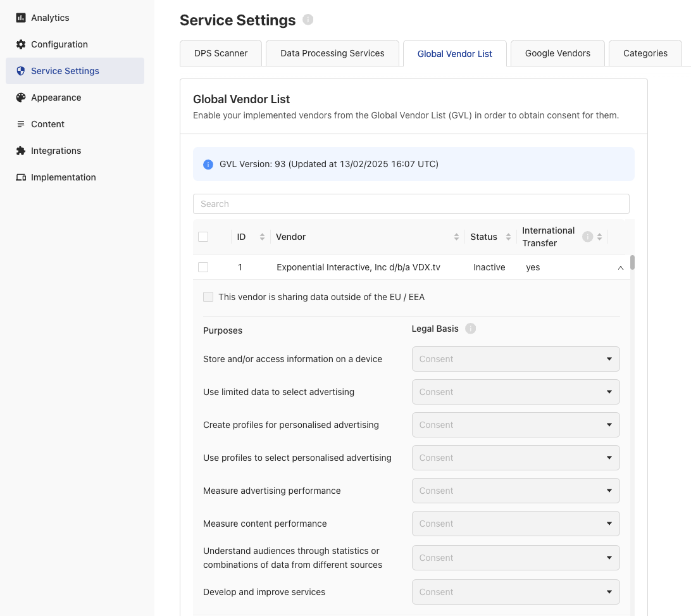Open Content section in sidebar
This screenshot has width=691, height=616.
75,124
